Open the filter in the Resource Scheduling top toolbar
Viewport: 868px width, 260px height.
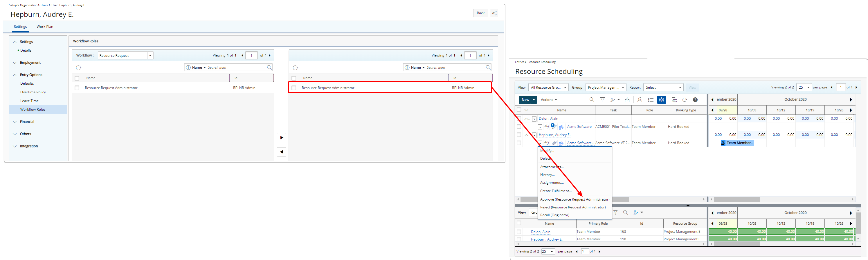coord(602,99)
